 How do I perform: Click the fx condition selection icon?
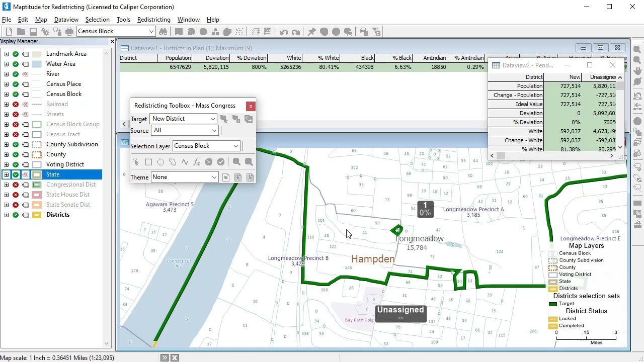pos(197,162)
